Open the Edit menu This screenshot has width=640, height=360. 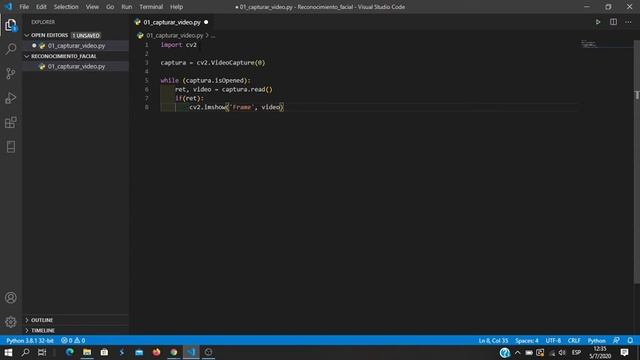[x=41, y=7]
